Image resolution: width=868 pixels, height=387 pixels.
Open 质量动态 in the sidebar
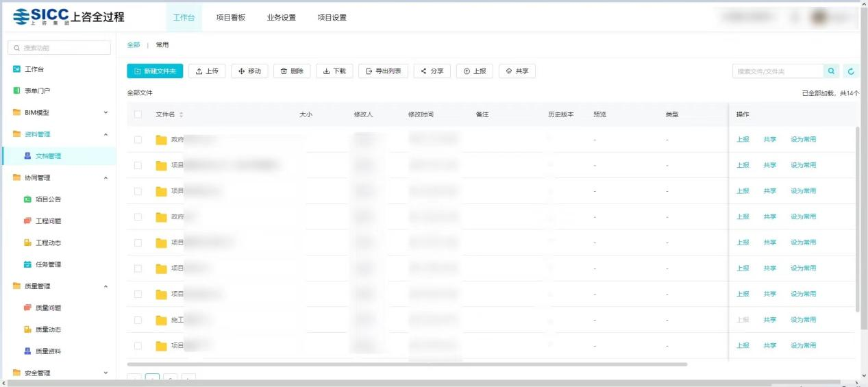pyautogui.click(x=48, y=329)
